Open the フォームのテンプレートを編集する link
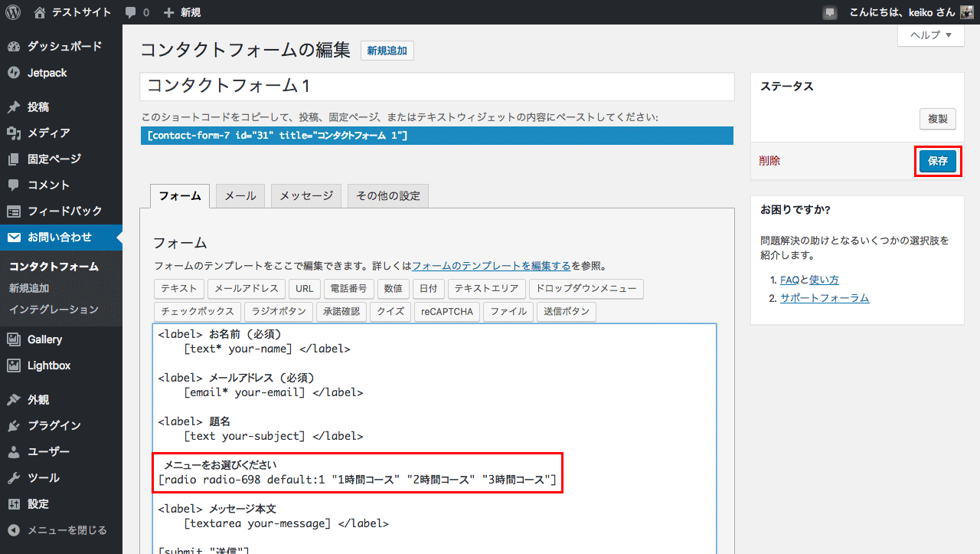The width and height of the screenshot is (980, 554). pos(491,266)
